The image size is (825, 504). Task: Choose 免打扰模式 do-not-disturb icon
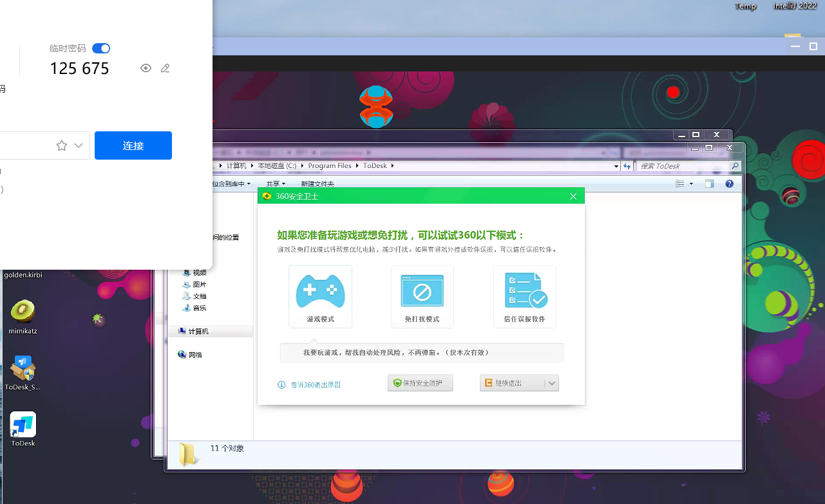click(422, 292)
